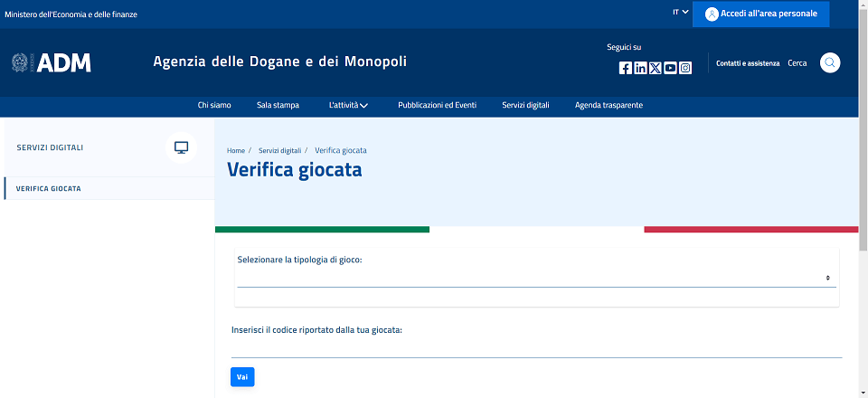Click the magnifying glass search icon
The image size is (868, 398).
click(x=830, y=62)
